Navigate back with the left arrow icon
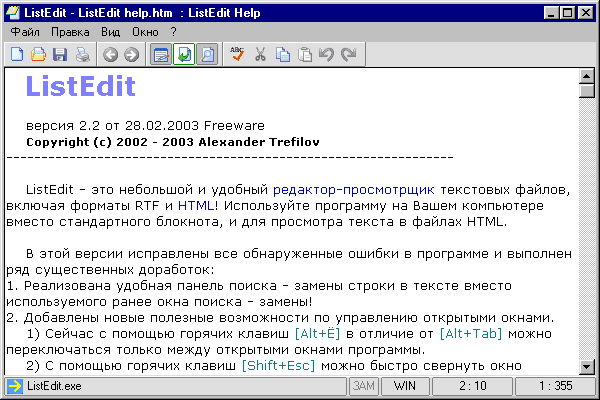The width and height of the screenshot is (600, 400). tap(110, 55)
